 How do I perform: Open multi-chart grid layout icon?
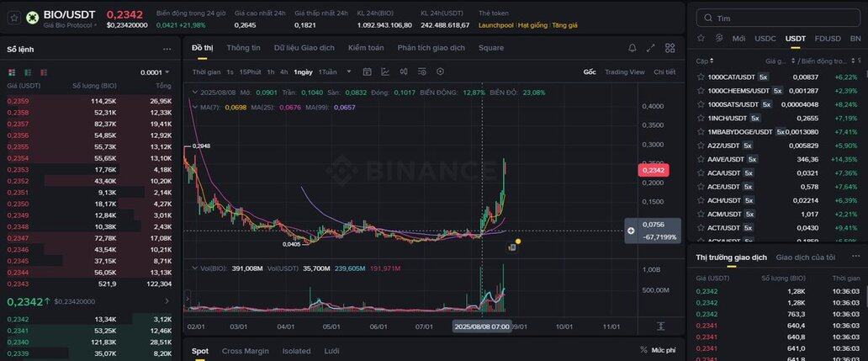[670, 48]
